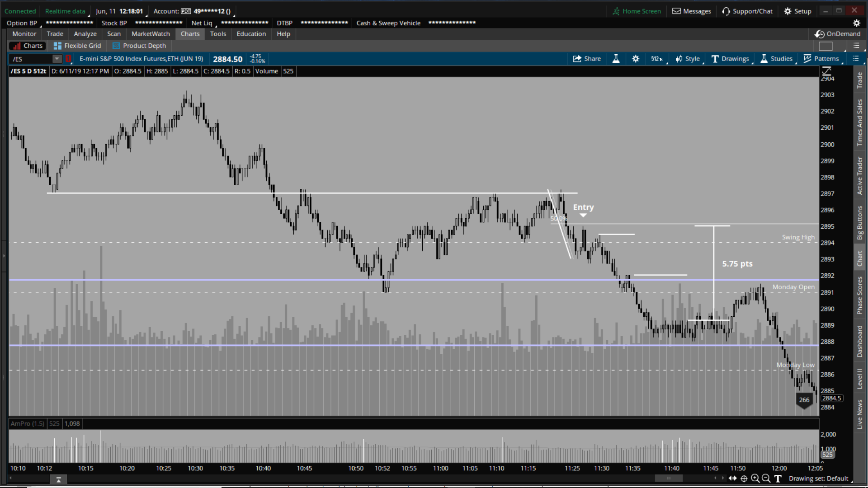
Task: Open chart settings gear in chart toolbar
Action: (x=636, y=59)
